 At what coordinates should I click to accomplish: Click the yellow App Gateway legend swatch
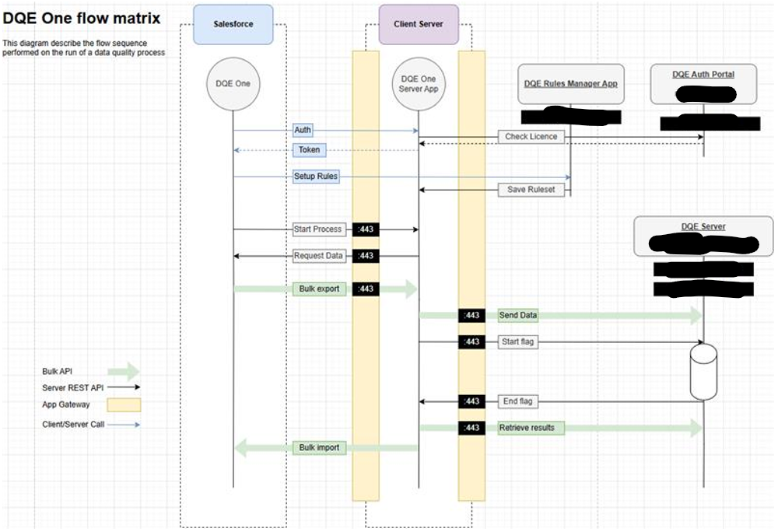point(124,404)
